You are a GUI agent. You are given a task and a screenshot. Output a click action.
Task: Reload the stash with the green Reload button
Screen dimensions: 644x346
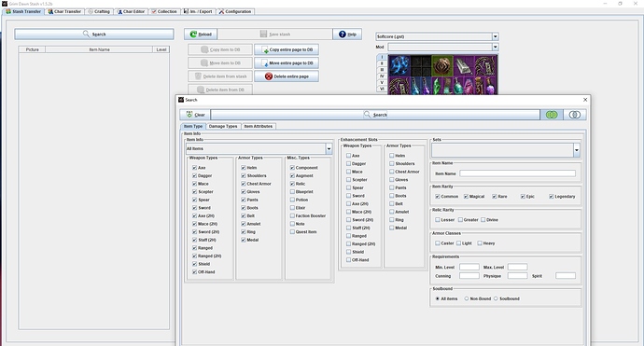[201, 35]
